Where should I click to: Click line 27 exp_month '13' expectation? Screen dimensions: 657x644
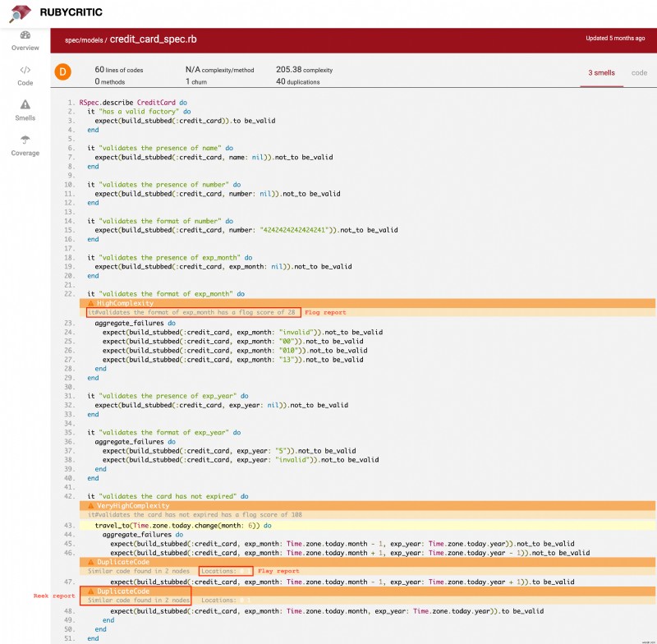(233, 360)
